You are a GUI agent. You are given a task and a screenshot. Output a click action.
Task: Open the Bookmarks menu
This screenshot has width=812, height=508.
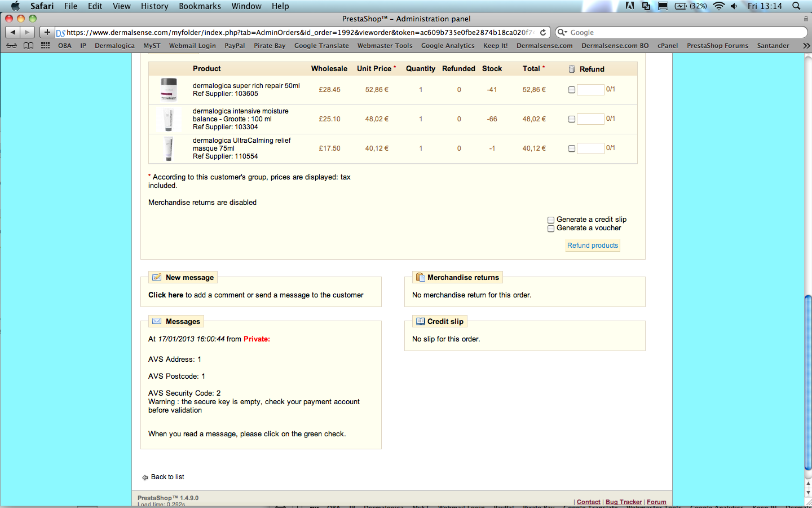click(x=200, y=6)
